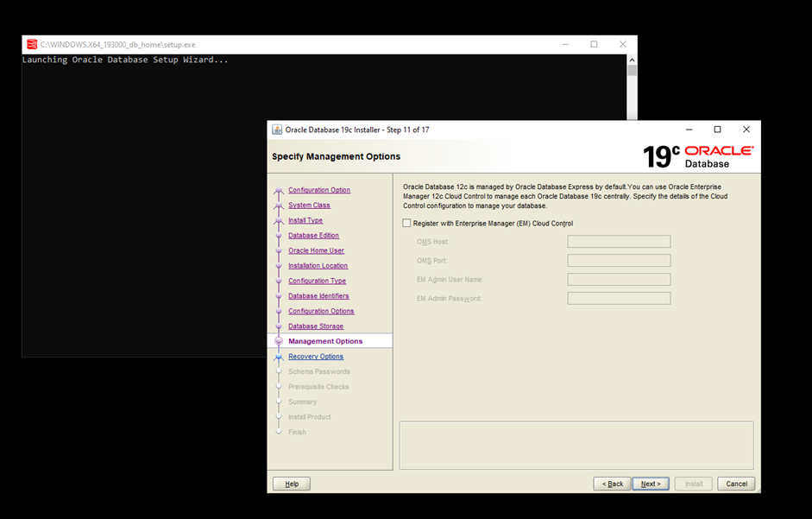Go to Database Edition step

coord(314,235)
